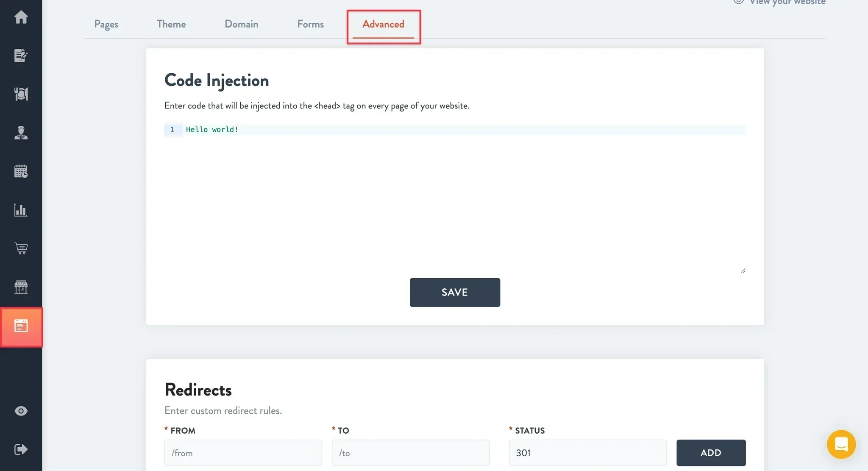Open the bar chart analytics icon
Screen dimensions: 868x471
[21, 210]
